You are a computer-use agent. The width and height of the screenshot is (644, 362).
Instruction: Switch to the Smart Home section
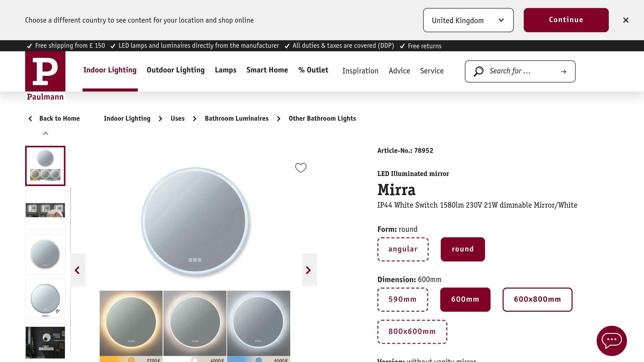coord(267,70)
